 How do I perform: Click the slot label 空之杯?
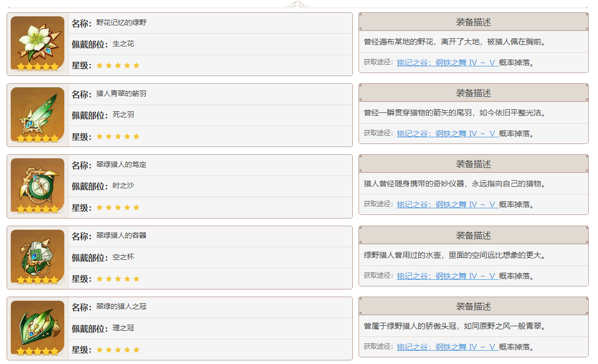pyautogui.click(x=123, y=257)
